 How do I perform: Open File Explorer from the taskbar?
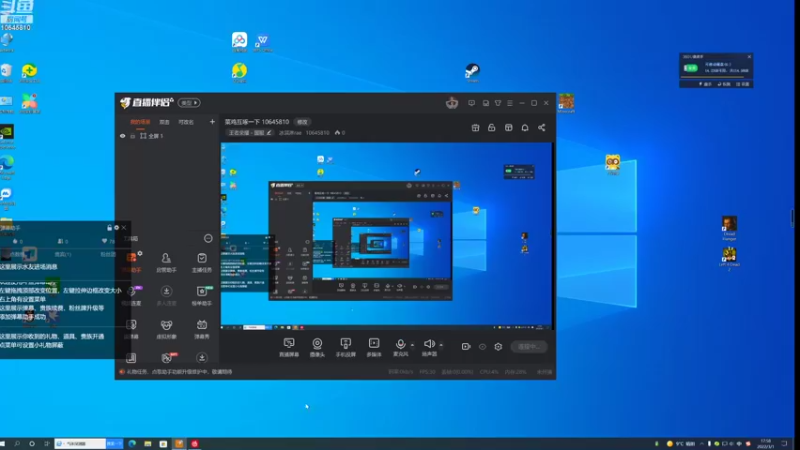147,444
